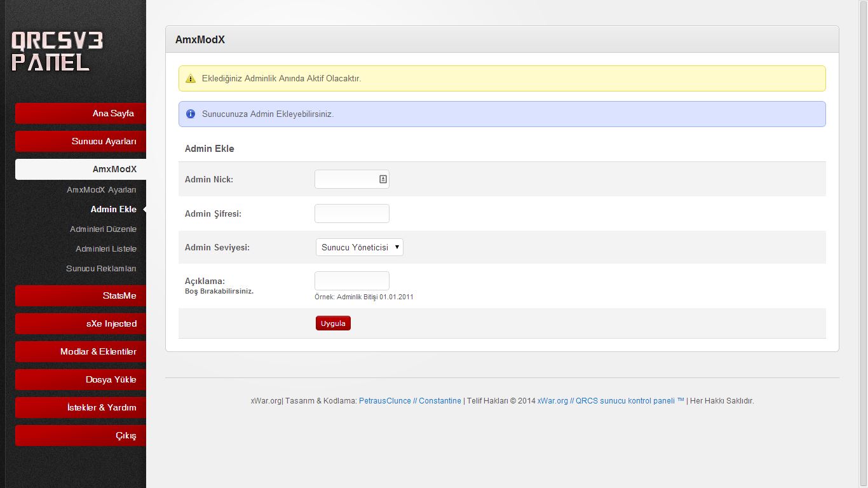This screenshot has height=488, width=868.
Task: Focus the Admin Nick input field
Action: pos(351,179)
